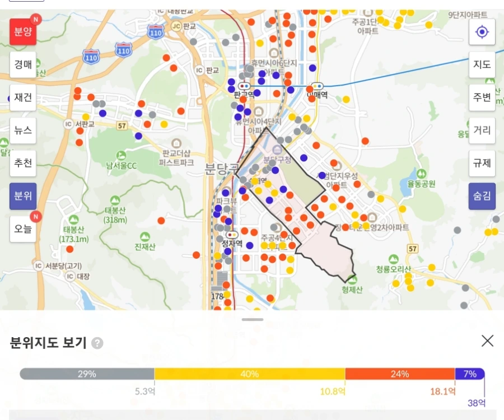Click the 서판교 IC marker
This screenshot has width=504, height=420.
[x=68, y=124]
